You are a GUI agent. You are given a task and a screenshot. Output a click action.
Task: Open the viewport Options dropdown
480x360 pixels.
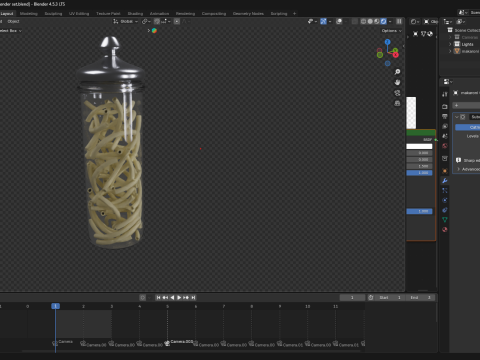(392, 31)
